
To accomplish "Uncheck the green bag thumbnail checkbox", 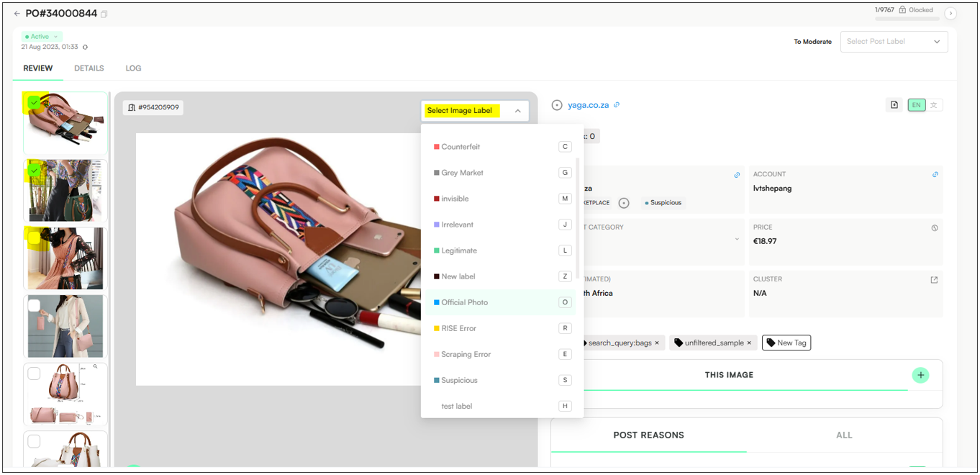I will [34, 171].
